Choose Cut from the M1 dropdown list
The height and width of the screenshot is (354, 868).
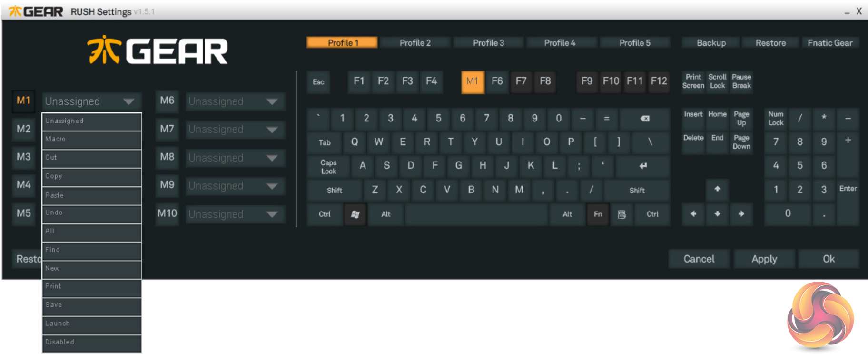click(x=92, y=159)
